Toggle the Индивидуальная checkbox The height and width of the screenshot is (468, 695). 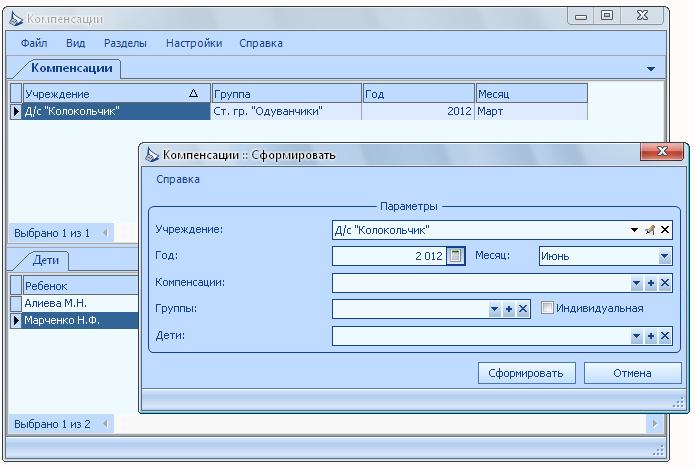coord(547,308)
